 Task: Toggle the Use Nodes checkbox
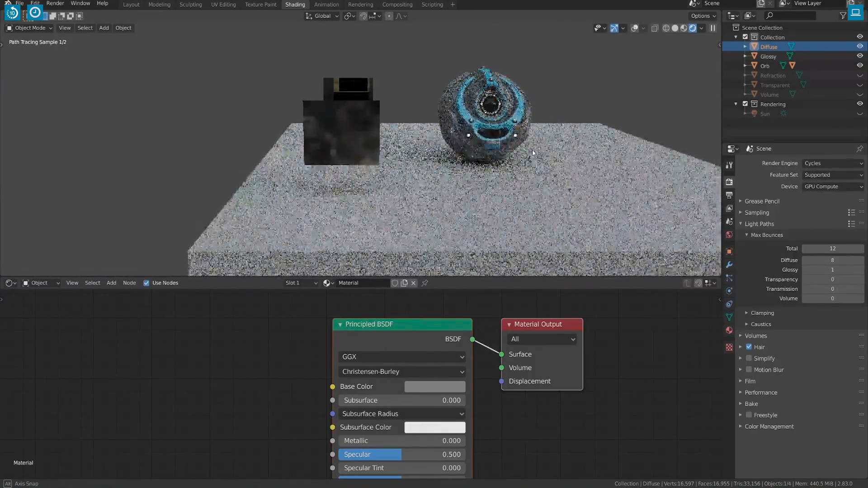[146, 283]
